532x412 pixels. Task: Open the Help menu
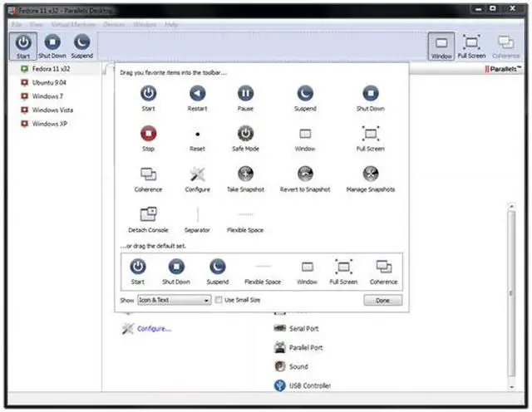pos(171,24)
